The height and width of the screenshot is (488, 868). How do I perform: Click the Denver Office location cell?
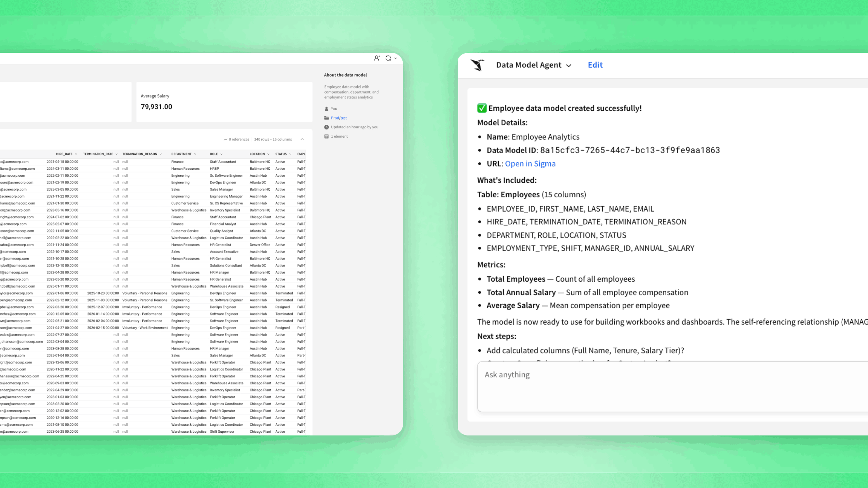(260, 245)
